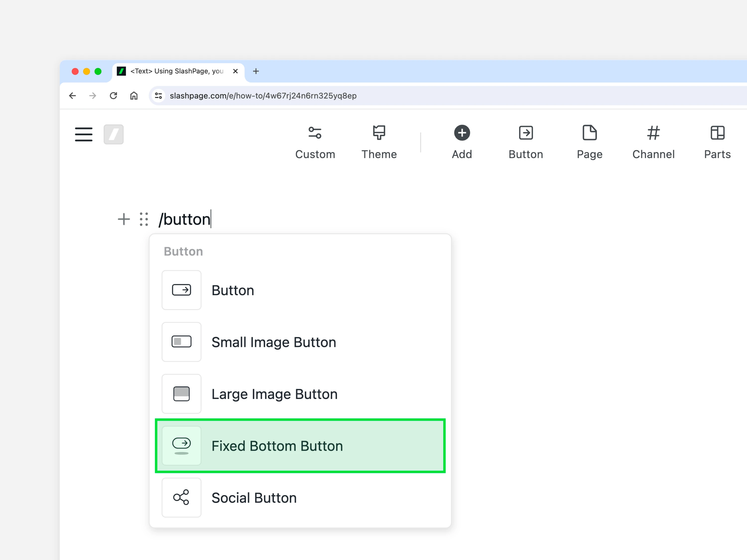Click the Social share icon tile
This screenshot has width=747, height=560.
(181, 498)
